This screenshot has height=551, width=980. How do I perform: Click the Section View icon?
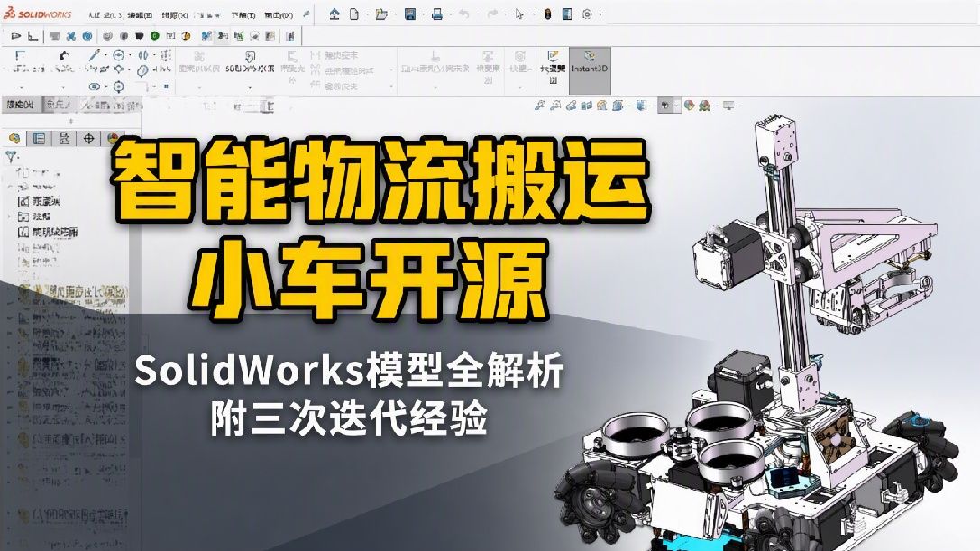[x=586, y=106]
